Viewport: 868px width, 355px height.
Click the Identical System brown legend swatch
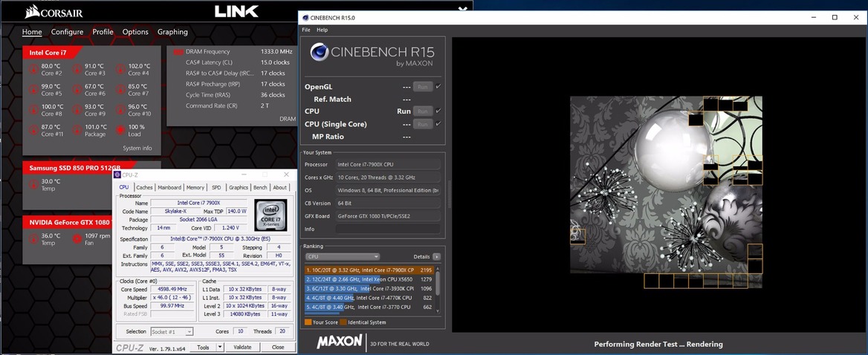coord(343,322)
